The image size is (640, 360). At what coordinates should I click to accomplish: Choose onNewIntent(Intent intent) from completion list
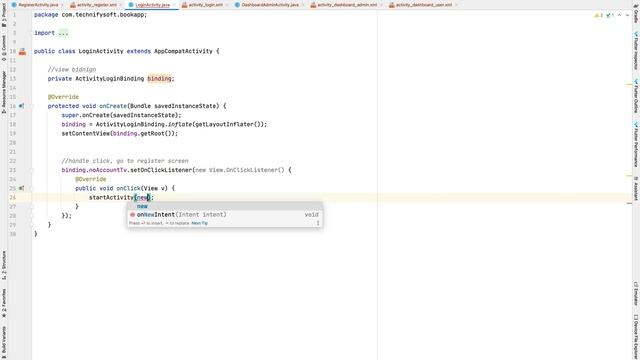tap(225, 215)
